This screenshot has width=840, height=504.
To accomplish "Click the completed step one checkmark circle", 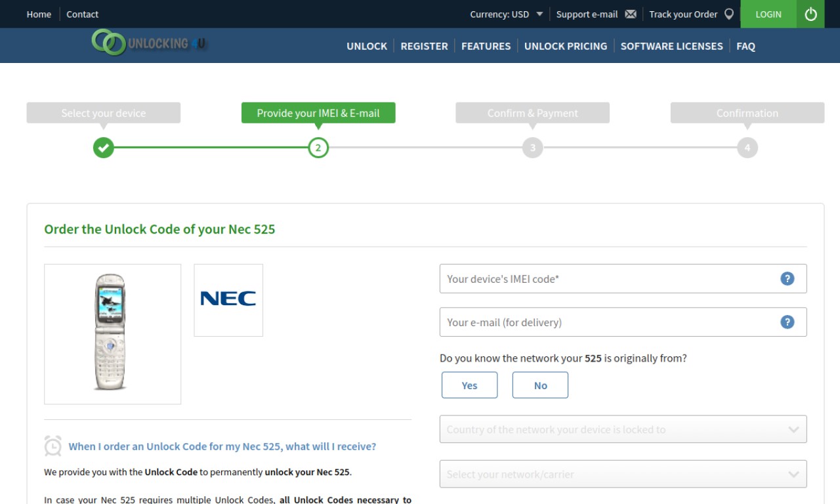I will point(103,148).
